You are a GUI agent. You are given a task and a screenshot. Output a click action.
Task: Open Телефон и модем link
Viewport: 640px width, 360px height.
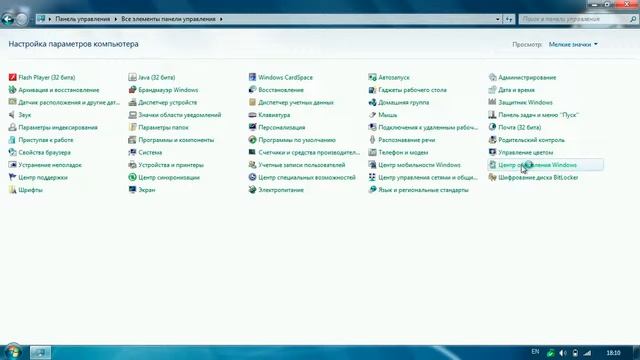point(403,152)
